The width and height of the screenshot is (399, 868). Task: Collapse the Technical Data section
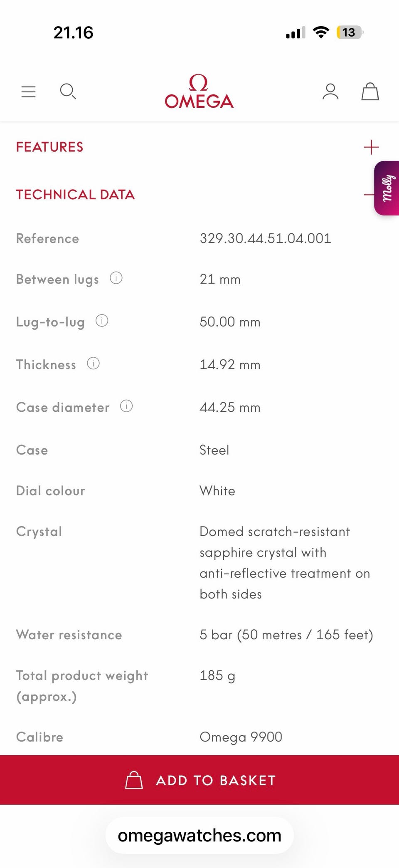pyautogui.click(x=368, y=195)
